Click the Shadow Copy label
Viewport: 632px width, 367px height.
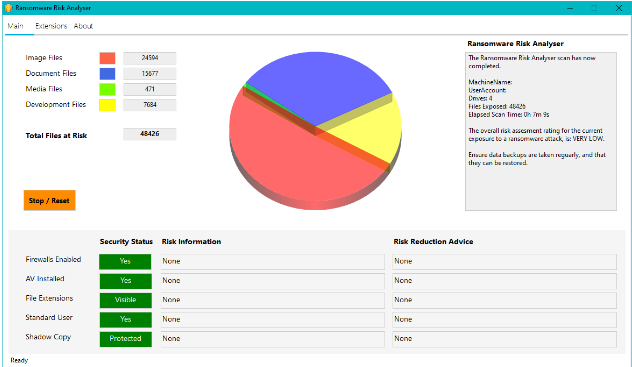pos(48,337)
